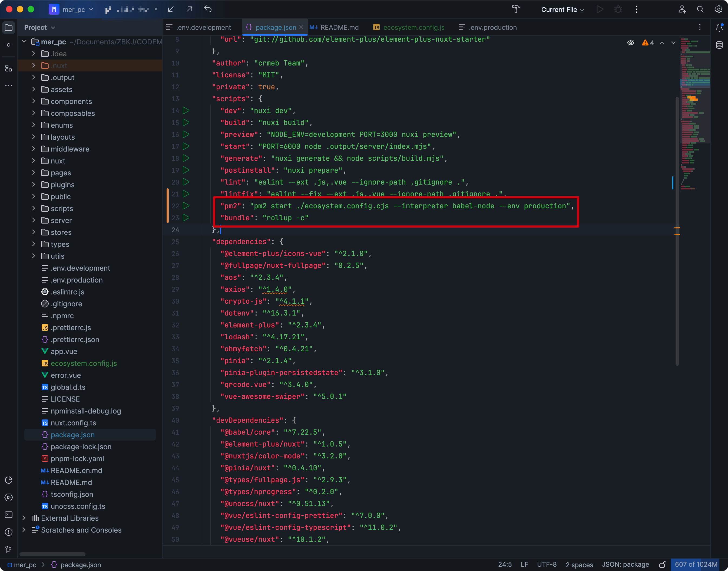Click the Run button in toolbar
Image resolution: width=728 pixels, height=571 pixels.
(x=600, y=9)
